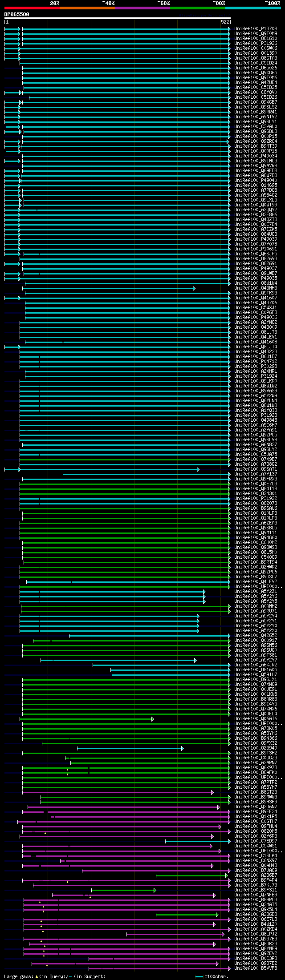Click the cyan ~100% identity legend bar
This screenshot has height=980, width=285.
(253, 8)
